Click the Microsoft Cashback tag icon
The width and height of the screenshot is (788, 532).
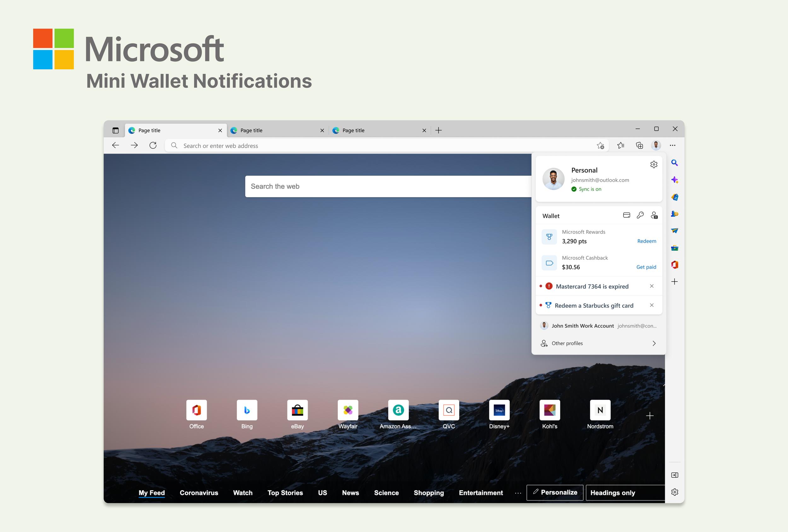point(549,263)
